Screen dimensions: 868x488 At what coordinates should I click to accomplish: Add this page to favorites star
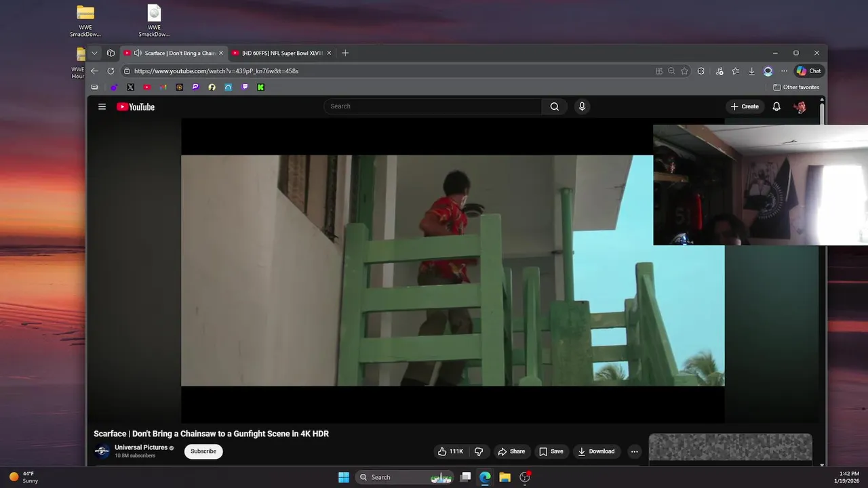click(x=684, y=70)
